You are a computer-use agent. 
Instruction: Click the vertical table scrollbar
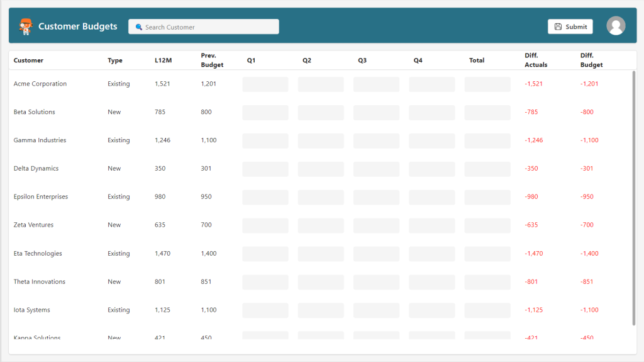(633, 198)
